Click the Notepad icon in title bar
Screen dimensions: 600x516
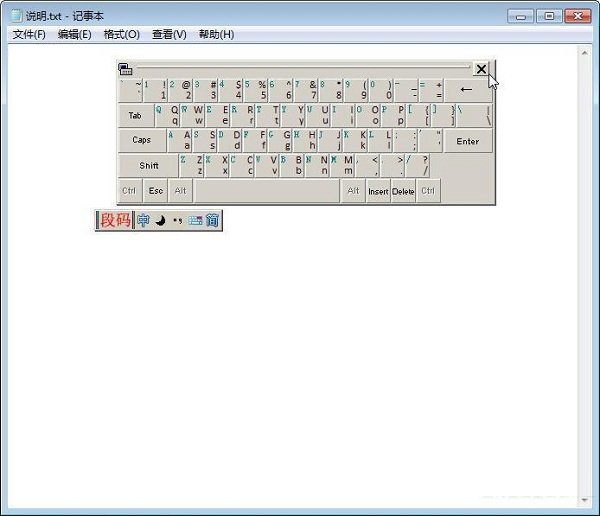point(15,15)
